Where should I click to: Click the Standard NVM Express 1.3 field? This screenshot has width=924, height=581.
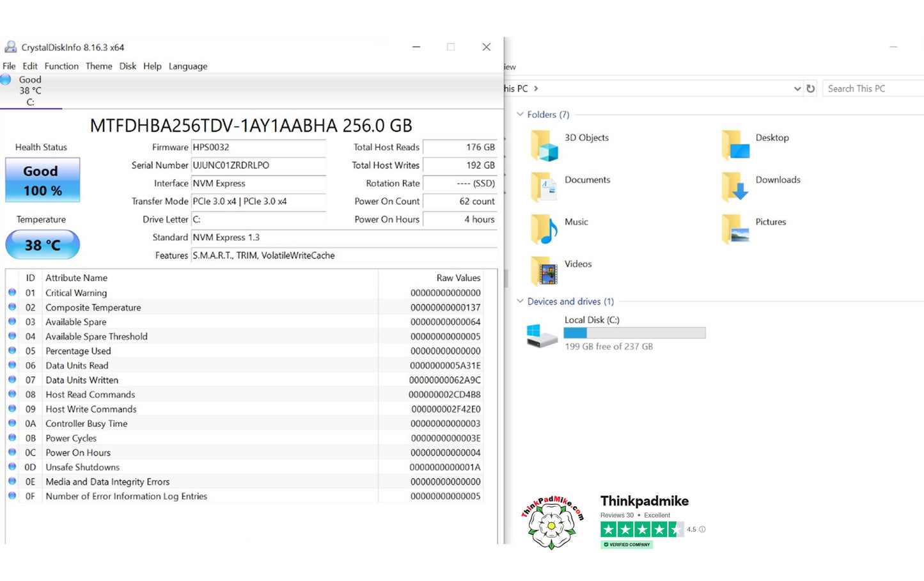pyautogui.click(x=344, y=237)
